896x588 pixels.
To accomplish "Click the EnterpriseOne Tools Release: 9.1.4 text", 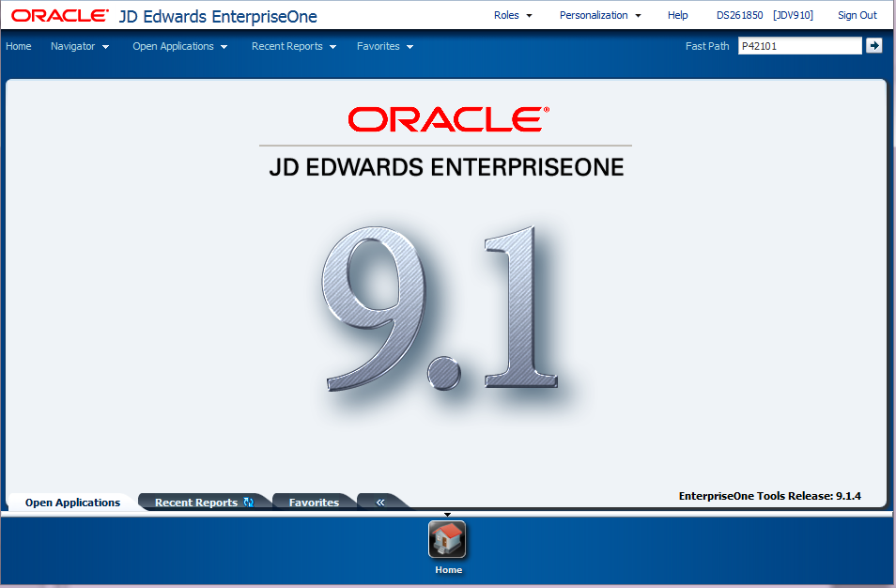I will click(x=770, y=496).
